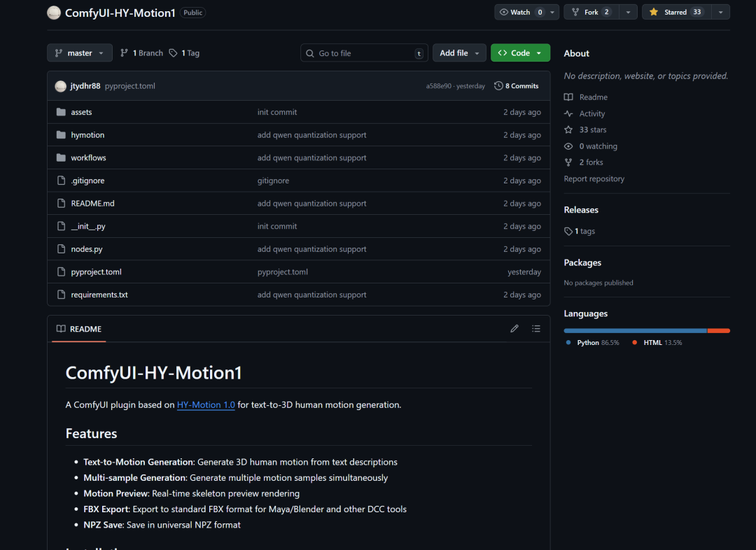Click the Report repository link

[x=594, y=179]
